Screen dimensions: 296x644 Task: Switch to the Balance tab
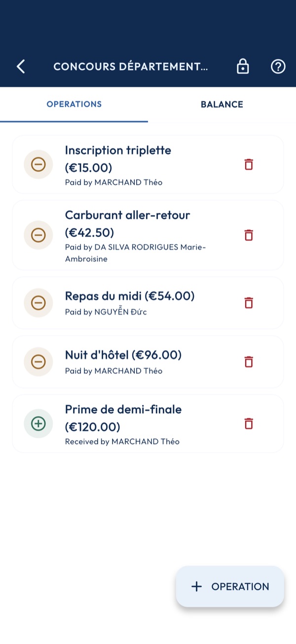tap(222, 105)
